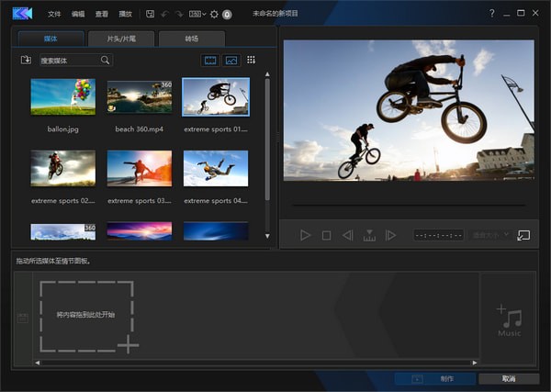Click the search magnifier icon
This screenshot has width=551, height=392.
coord(106,61)
